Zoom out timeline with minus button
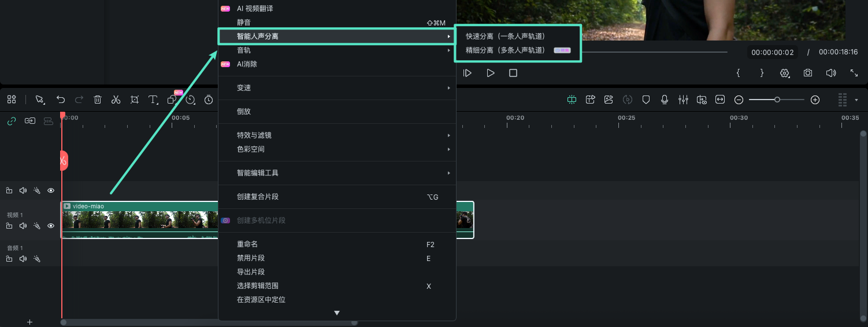 coord(739,100)
